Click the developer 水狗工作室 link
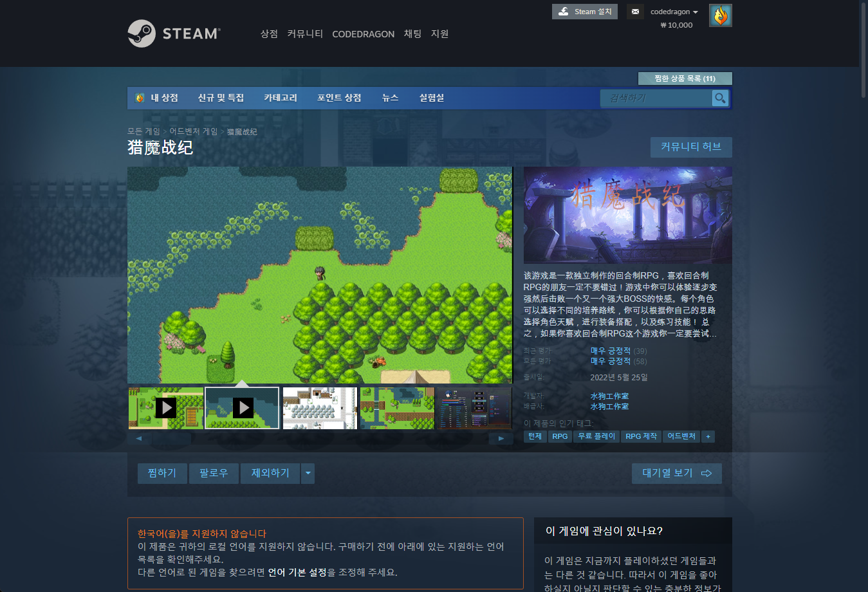The width and height of the screenshot is (868, 592). [x=609, y=396]
